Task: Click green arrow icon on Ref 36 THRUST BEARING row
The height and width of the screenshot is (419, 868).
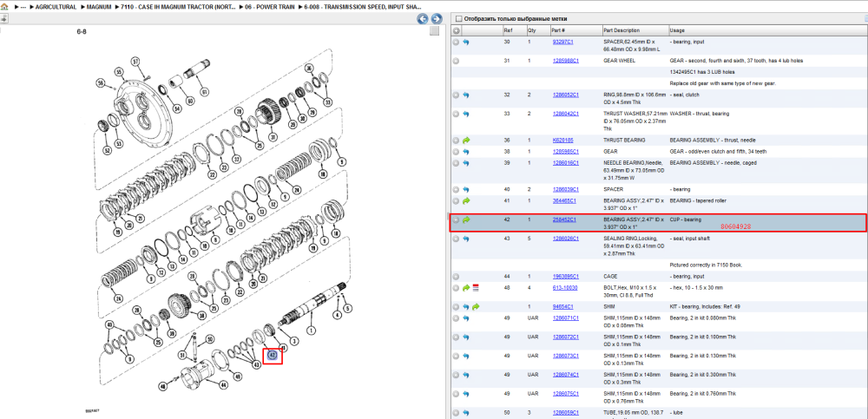Action: coord(466,141)
